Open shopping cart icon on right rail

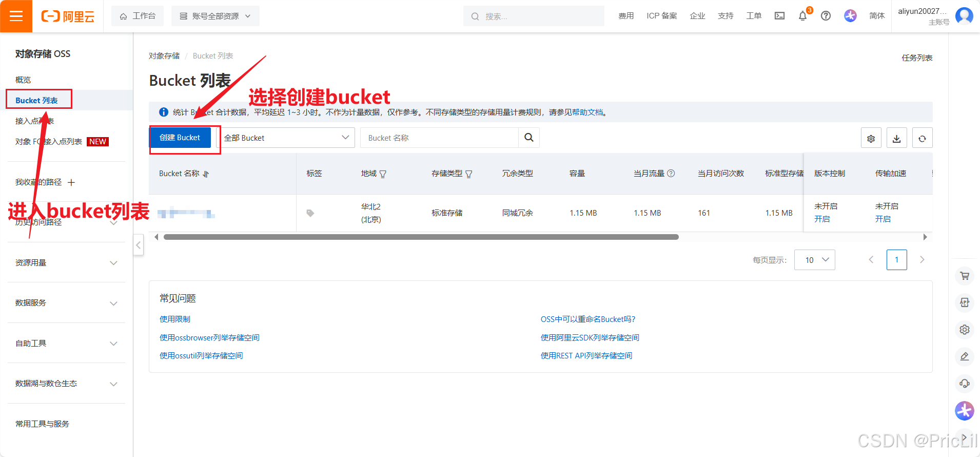coord(965,276)
